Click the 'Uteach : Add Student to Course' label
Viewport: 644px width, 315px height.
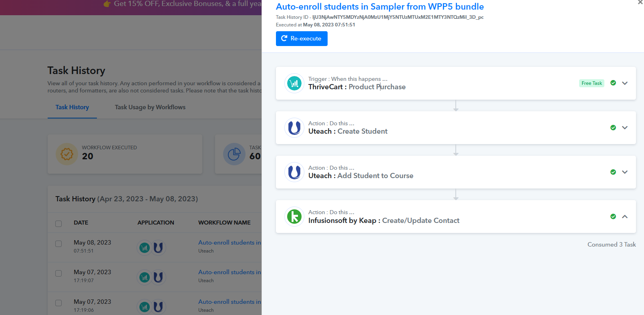(x=361, y=176)
